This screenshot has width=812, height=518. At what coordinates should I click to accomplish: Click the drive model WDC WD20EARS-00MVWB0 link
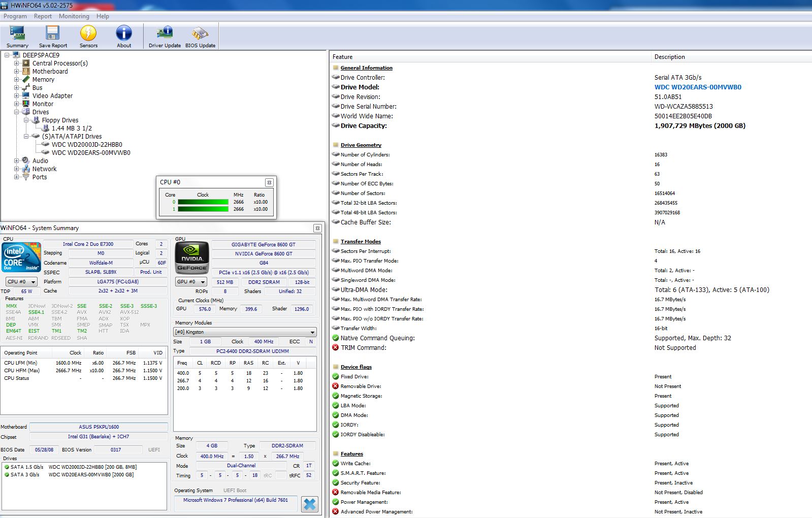coord(698,87)
